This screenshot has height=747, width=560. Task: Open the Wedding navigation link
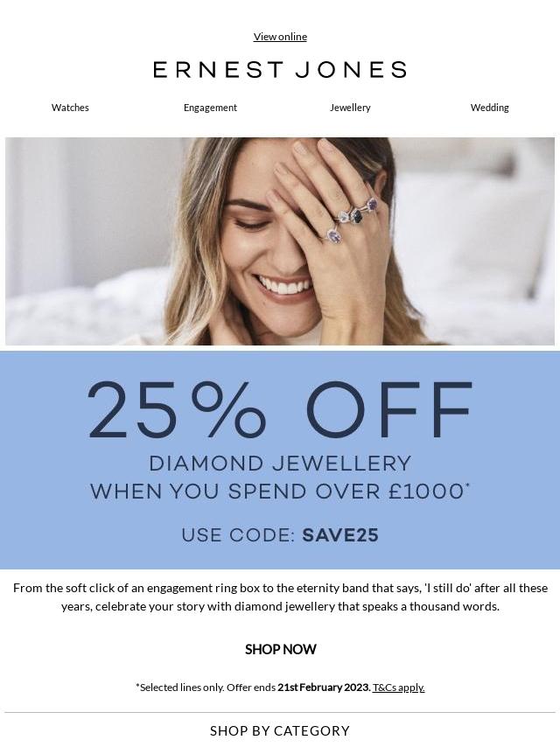click(x=489, y=108)
